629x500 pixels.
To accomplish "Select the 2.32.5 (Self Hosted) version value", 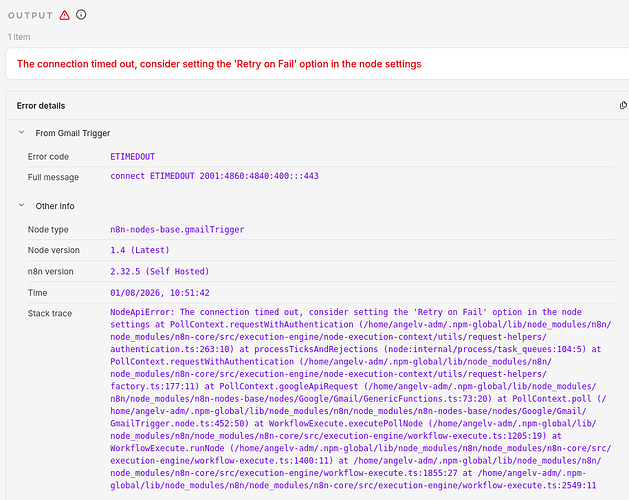I will 160,271.
